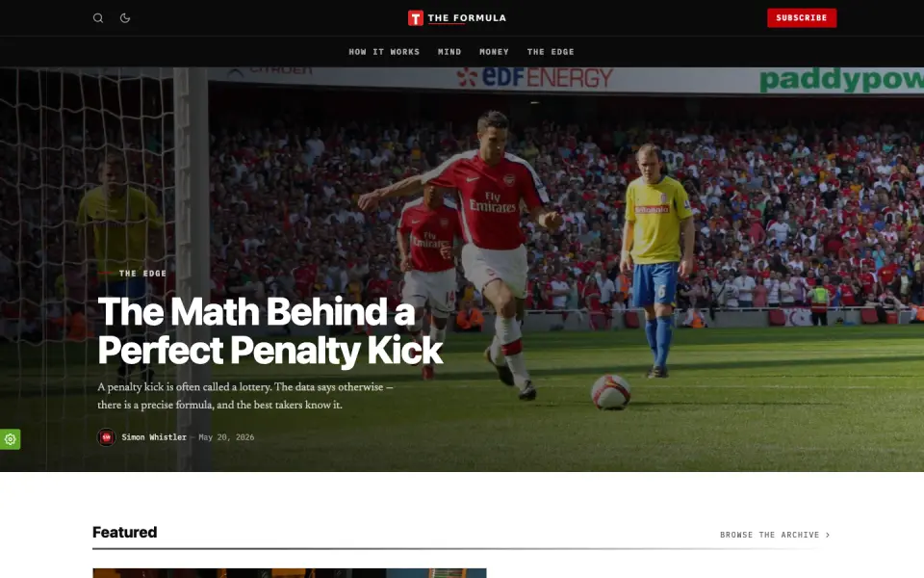Click the May 20, 2026 date
Image resolution: width=924 pixels, height=578 pixels.
(x=226, y=437)
